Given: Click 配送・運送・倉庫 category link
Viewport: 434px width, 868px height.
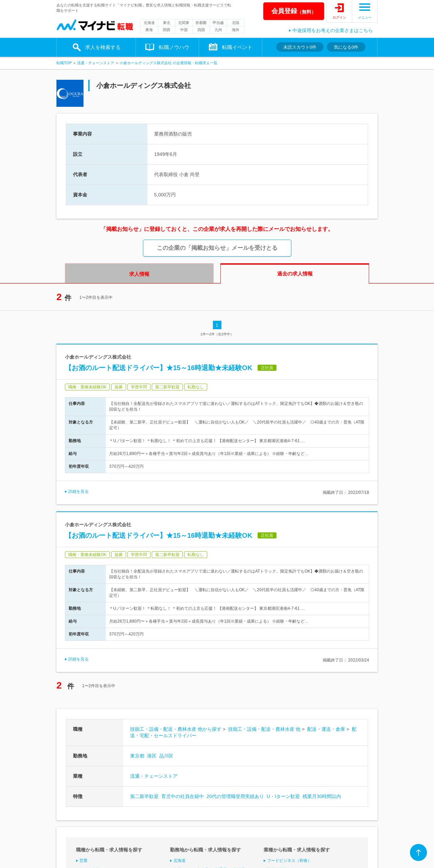Looking at the screenshot, I should point(326,729).
